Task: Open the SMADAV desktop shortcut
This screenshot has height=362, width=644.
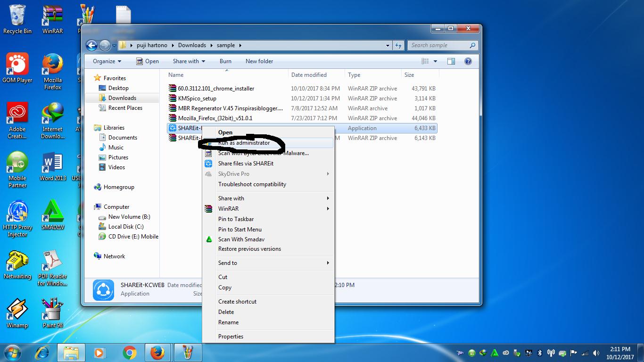Action: (53, 215)
